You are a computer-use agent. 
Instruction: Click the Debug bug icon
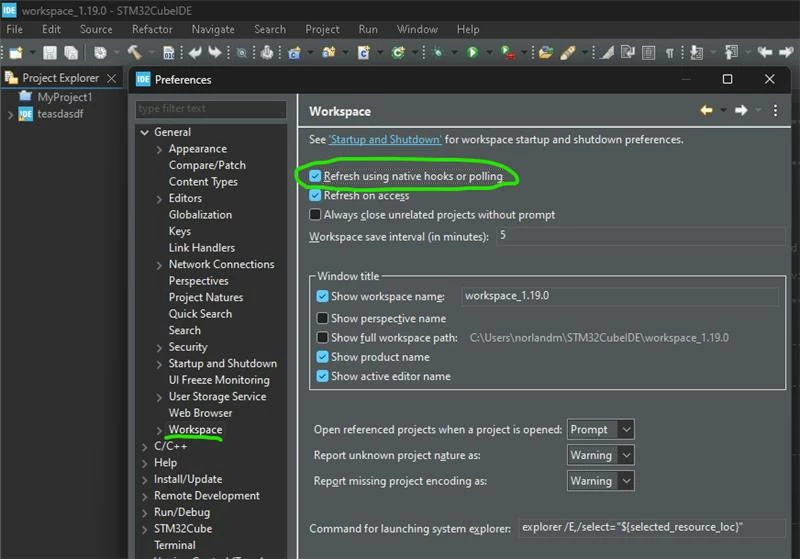(437, 53)
